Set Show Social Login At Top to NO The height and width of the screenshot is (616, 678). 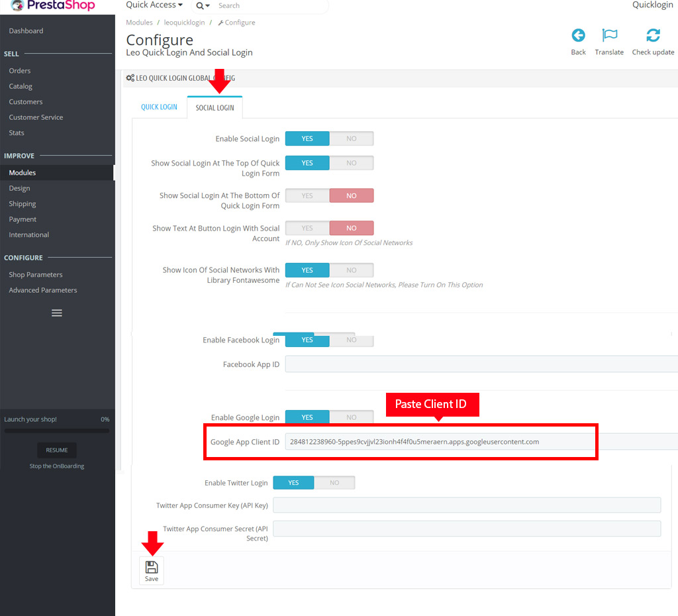352,163
